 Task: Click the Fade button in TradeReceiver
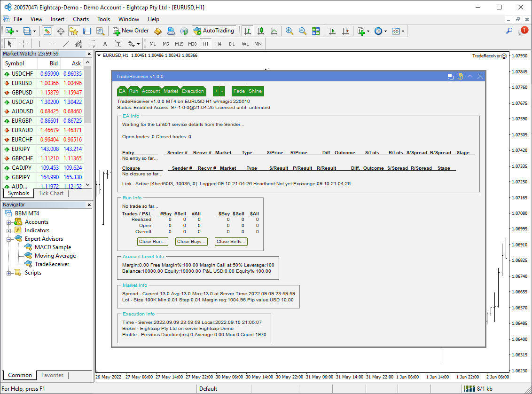[x=239, y=91]
